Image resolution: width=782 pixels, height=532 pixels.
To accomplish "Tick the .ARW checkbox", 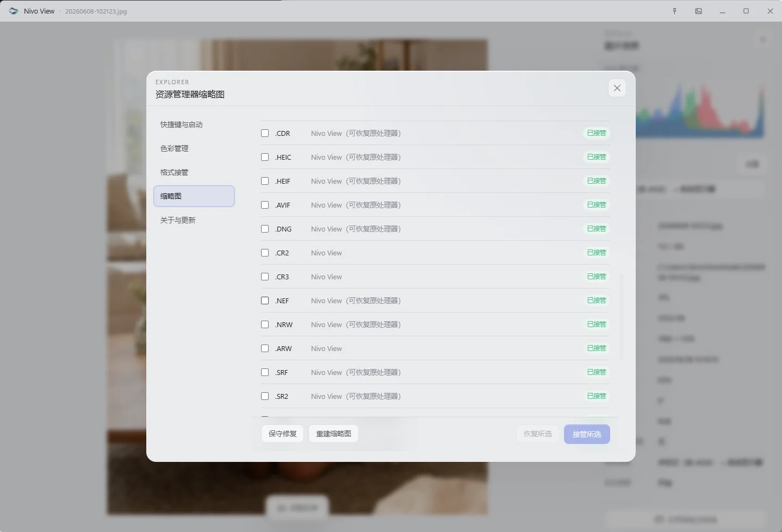I will (265, 348).
